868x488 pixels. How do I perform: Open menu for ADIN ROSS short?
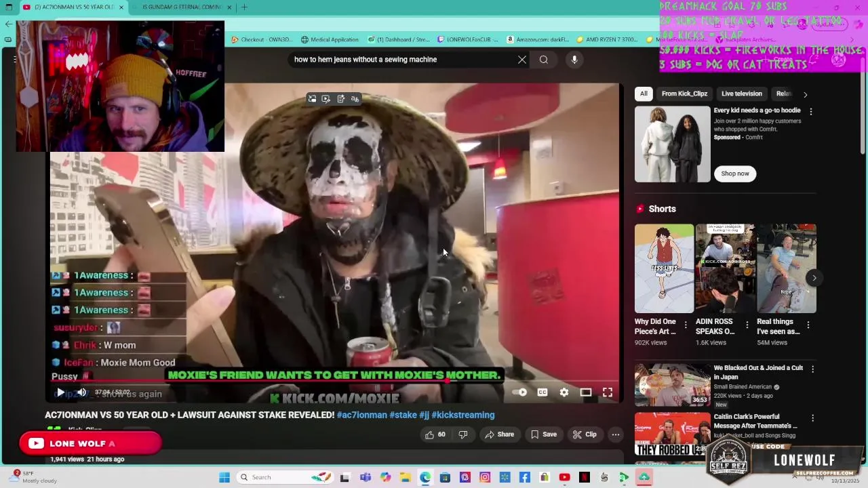click(x=747, y=325)
